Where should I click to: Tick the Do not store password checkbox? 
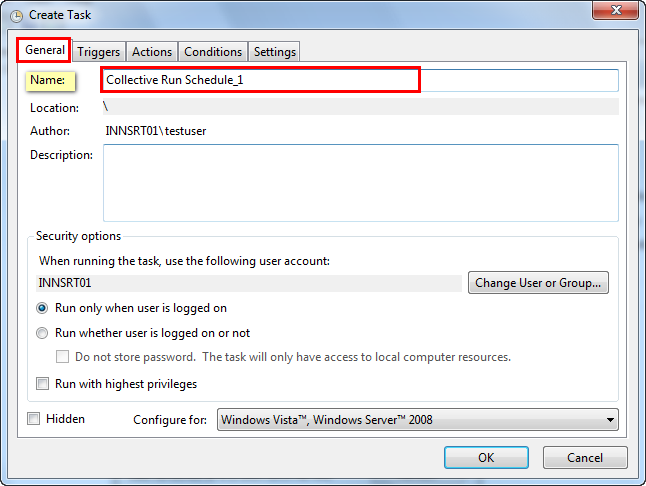coord(62,357)
